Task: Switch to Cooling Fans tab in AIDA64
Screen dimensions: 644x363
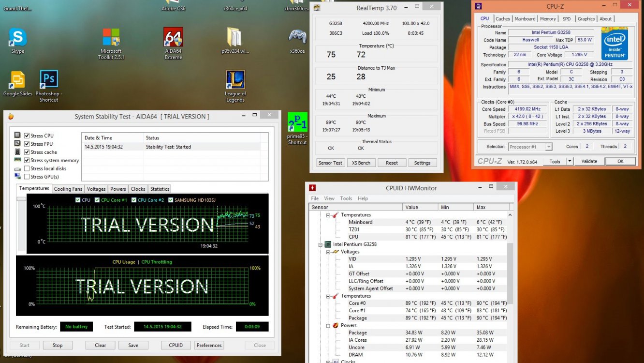Action: pyautogui.click(x=68, y=189)
